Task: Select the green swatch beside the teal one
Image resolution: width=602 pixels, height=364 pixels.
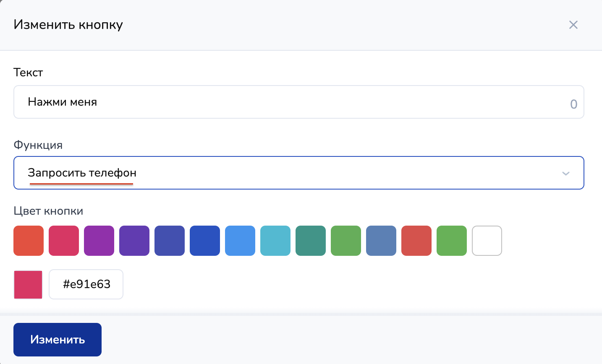Action: point(346,241)
